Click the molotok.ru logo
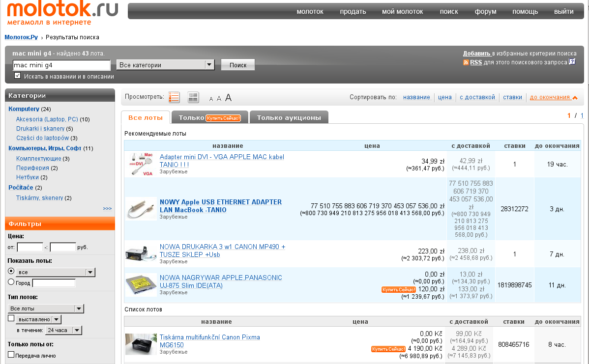Viewport: 589px width, 364px height. tap(62, 13)
